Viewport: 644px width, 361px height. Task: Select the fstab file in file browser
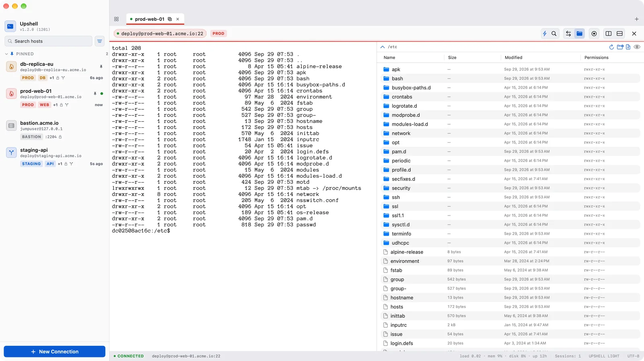click(510, 270)
